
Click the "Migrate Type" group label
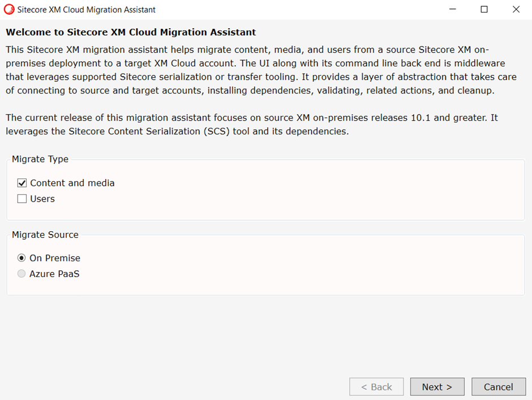[40, 159]
